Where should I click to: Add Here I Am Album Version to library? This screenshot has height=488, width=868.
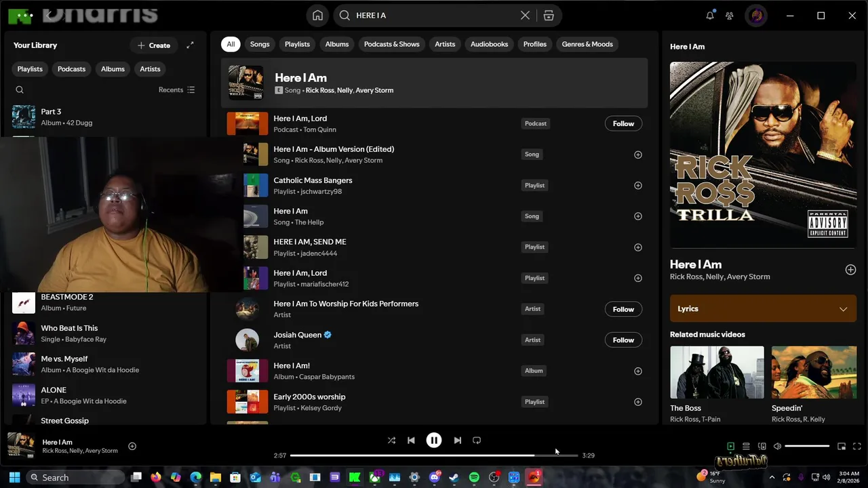637,155
